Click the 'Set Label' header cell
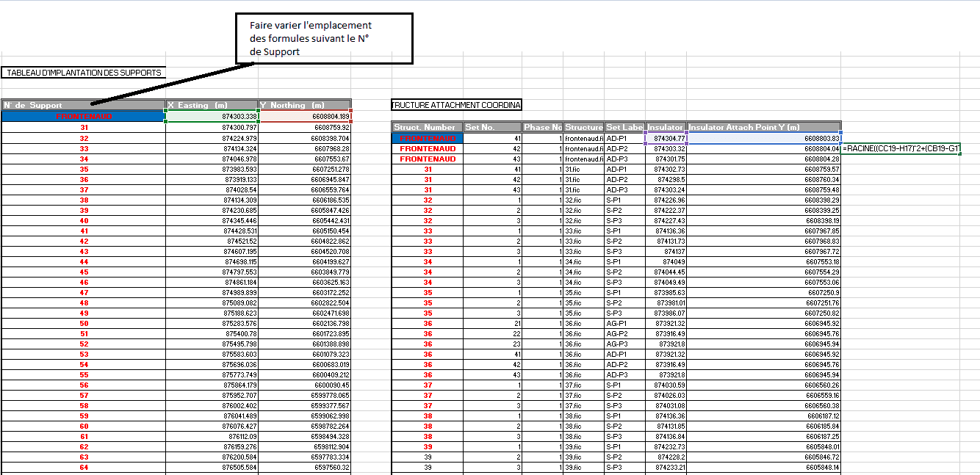Viewport: 980px width, 475px height. (x=624, y=127)
